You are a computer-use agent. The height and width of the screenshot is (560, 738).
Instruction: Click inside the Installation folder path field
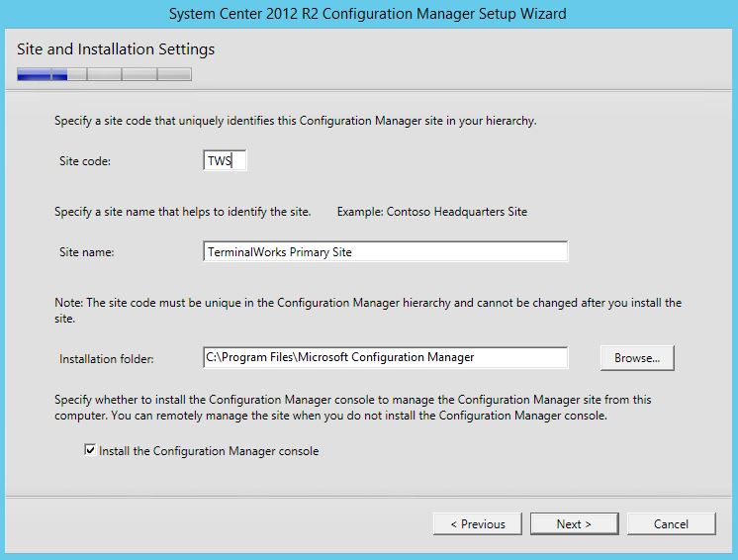point(386,357)
